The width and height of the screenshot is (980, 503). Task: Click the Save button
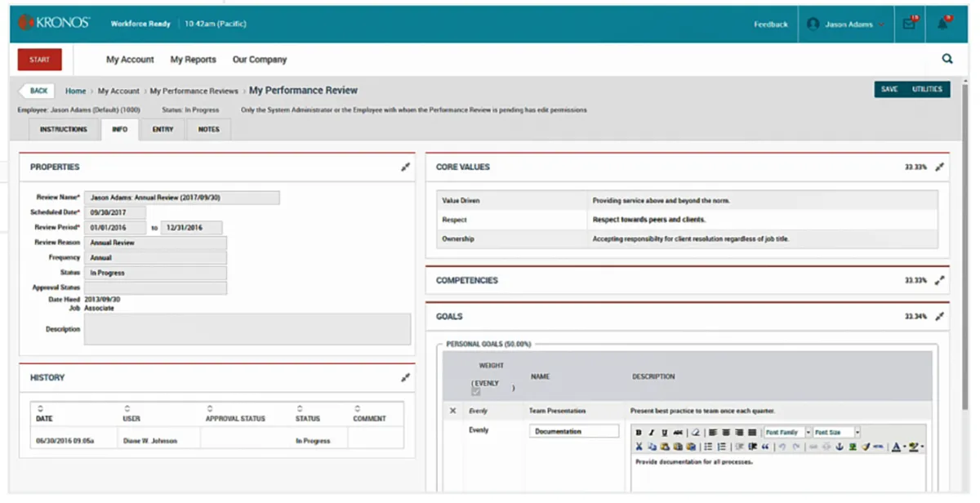tap(889, 89)
